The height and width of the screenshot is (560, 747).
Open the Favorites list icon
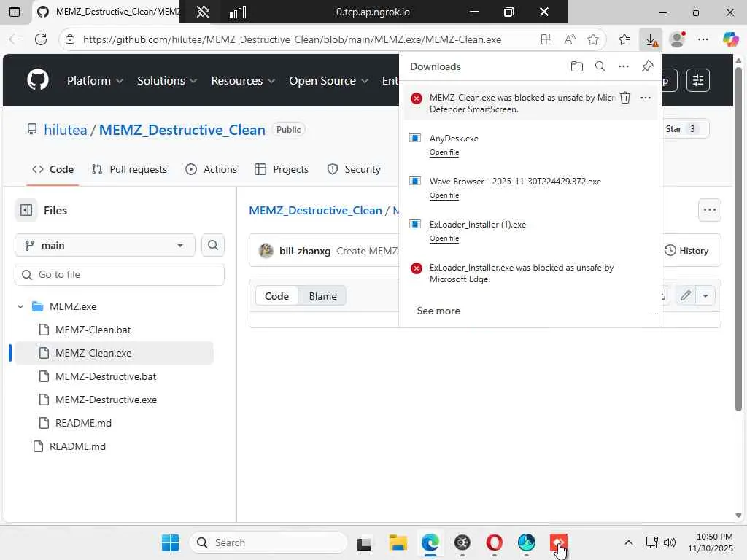click(624, 39)
